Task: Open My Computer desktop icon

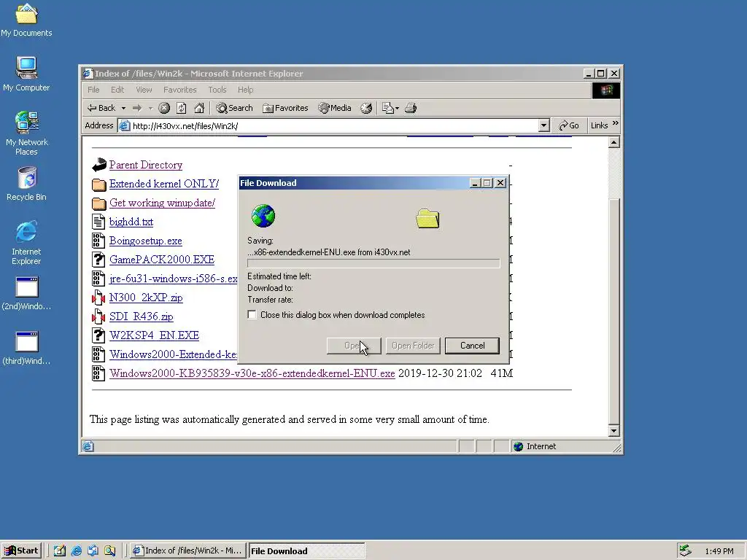Action: (x=26, y=74)
